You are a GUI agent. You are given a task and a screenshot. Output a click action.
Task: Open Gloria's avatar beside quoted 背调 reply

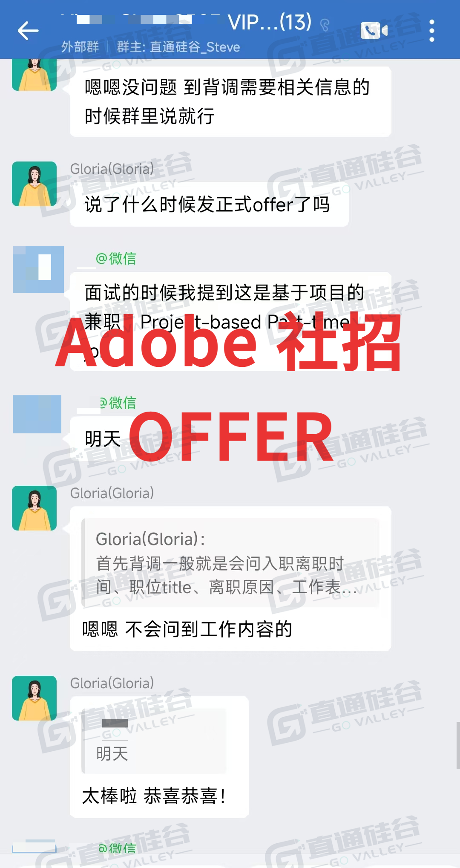(34, 508)
